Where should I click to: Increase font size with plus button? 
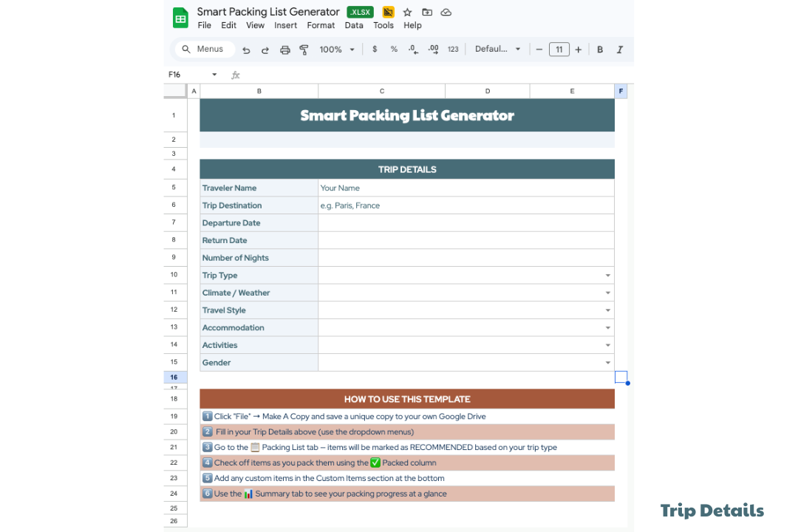click(578, 50)
